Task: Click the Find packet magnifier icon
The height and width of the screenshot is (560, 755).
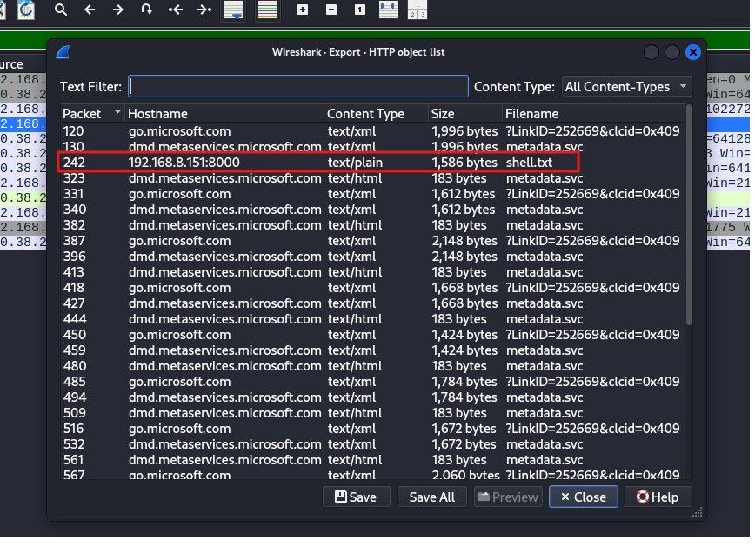Action: 60,10
